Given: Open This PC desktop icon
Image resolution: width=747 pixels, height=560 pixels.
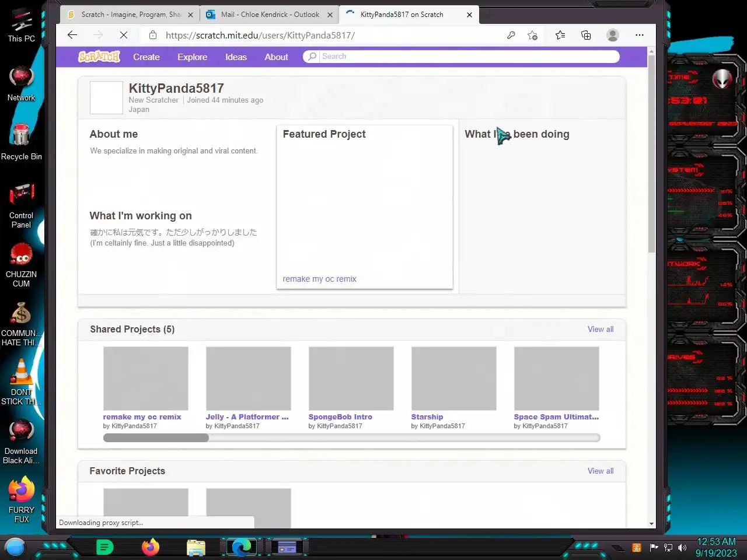Looking at the screenshot, I should coord(22,26).
